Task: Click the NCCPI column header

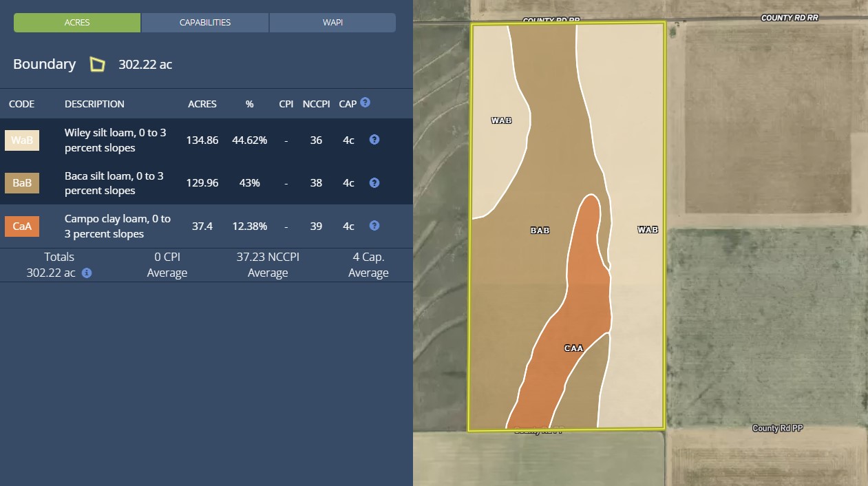Action: tap(316, 104)
